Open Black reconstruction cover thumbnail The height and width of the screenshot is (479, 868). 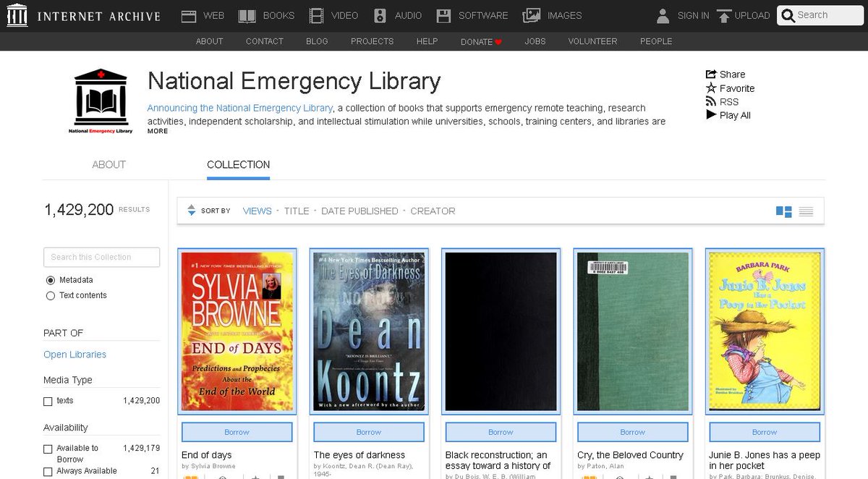501,331
